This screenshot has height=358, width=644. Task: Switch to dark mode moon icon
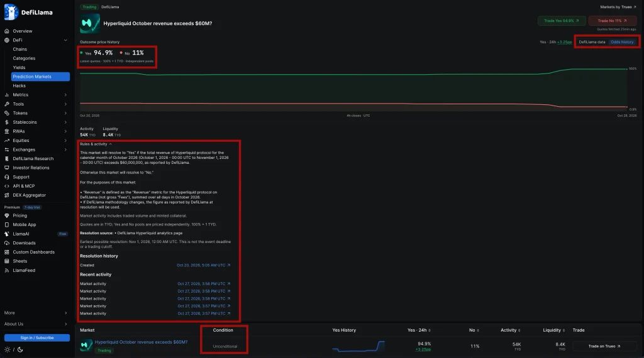[x=20, y=350]
